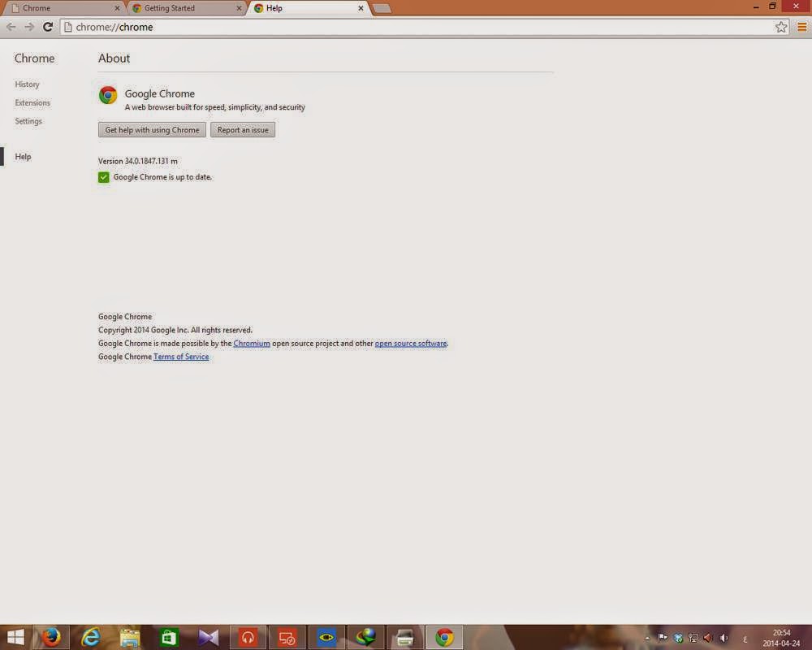Open History in the sidebar

(x=27, y=84)
